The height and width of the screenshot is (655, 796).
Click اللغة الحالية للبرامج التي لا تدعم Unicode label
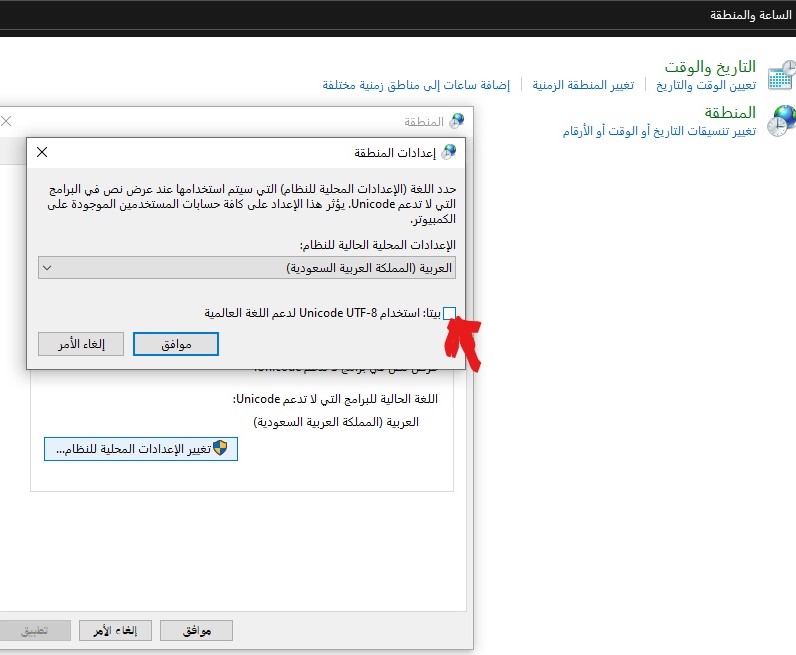pos(335,399)
